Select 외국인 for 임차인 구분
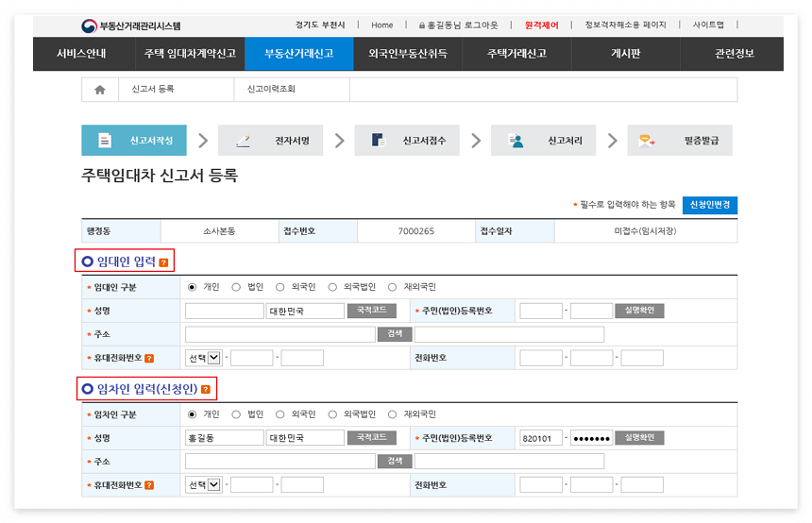 tap(280, 414)
